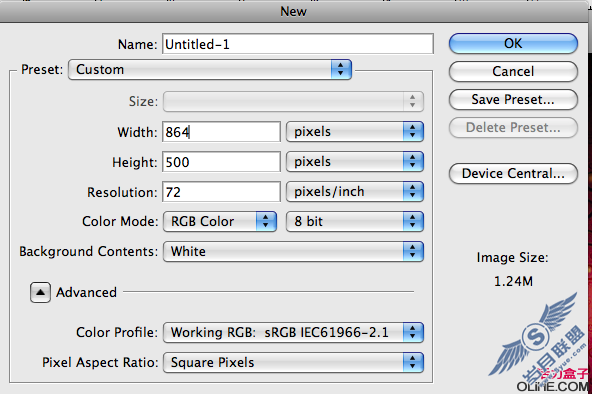Click the New dialog title
The width and height of the screenshot is (592, 394).
click(x=293, y=11)
